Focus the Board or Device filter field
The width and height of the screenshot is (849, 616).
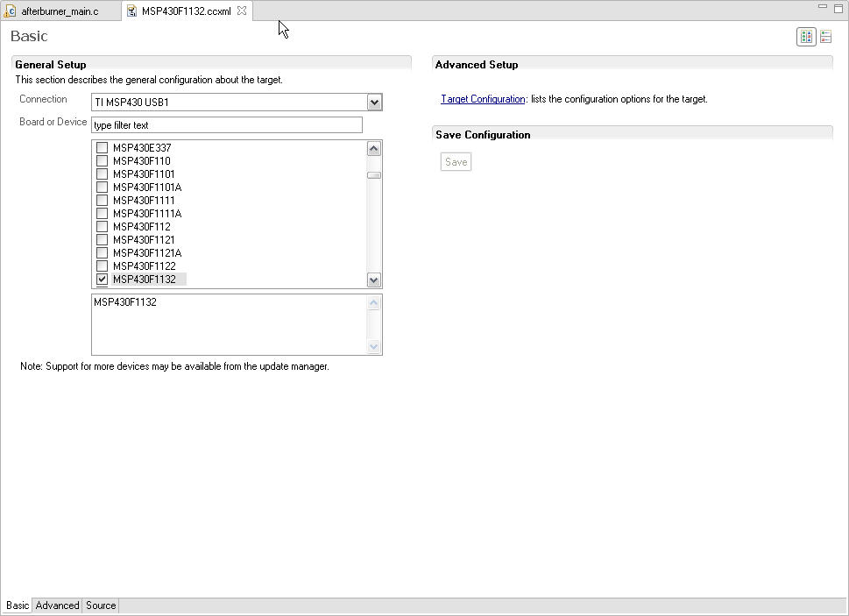point(227,125)
